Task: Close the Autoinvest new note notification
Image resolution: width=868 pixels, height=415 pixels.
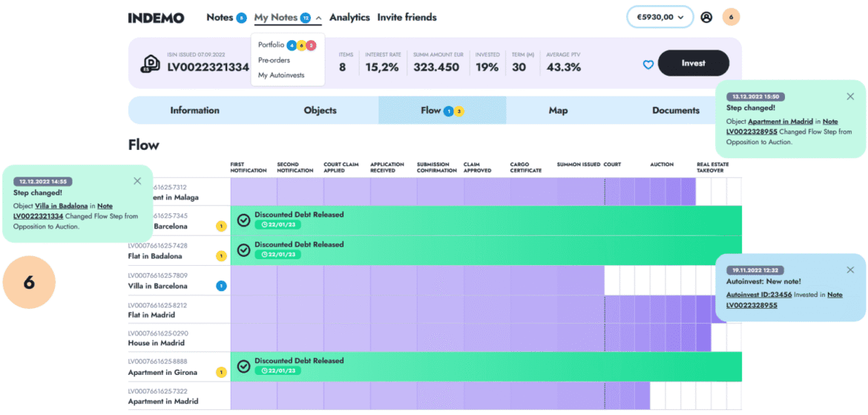Action: point(850,269)
